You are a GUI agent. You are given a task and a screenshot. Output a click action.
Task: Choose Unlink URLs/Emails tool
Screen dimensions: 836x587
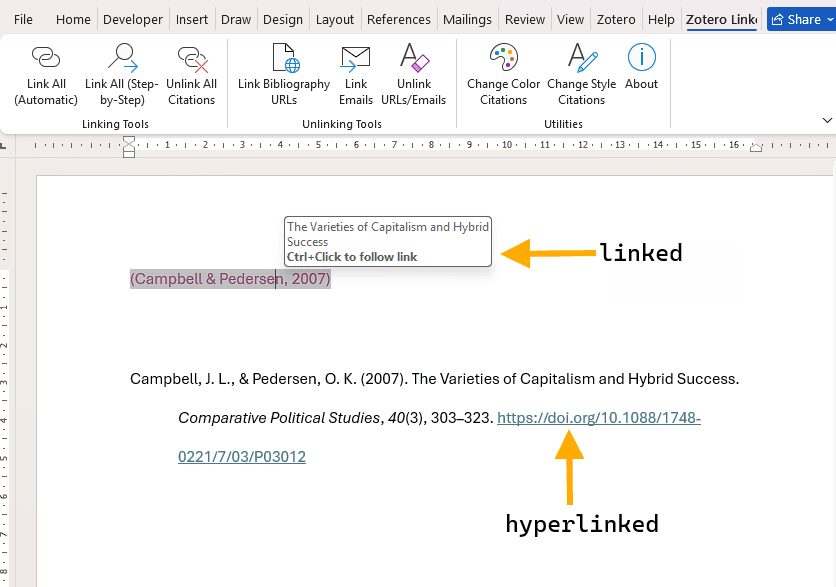413,60
